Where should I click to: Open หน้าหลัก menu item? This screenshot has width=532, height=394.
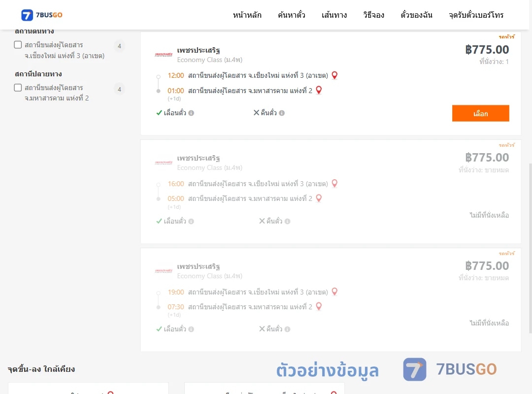coord(247,15)
